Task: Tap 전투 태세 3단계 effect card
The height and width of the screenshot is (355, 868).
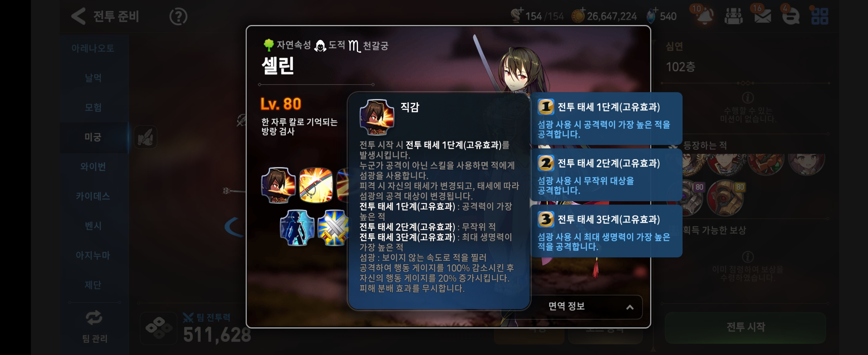Action: tap(607, 231)
